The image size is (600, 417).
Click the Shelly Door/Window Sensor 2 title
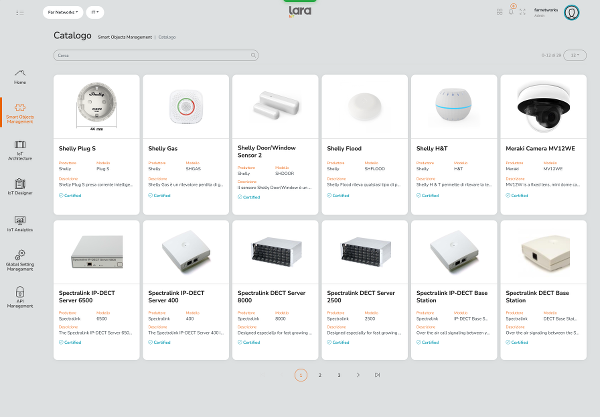267,151
